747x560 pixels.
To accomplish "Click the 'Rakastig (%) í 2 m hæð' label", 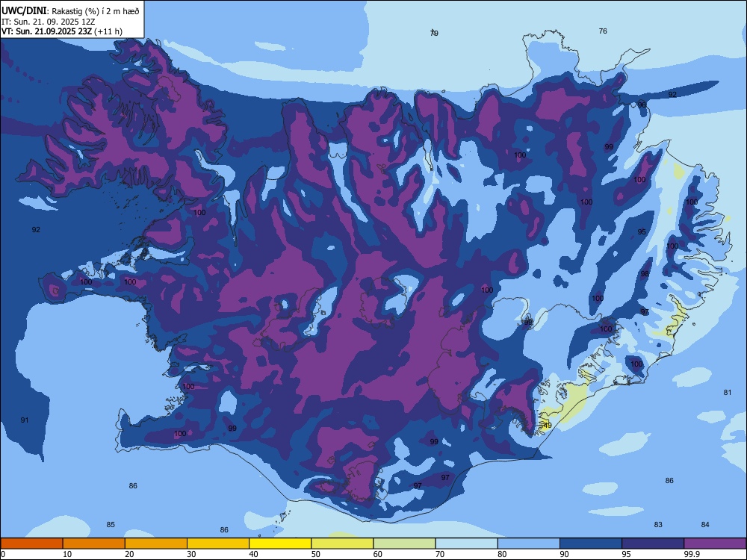I will point(96,11).
